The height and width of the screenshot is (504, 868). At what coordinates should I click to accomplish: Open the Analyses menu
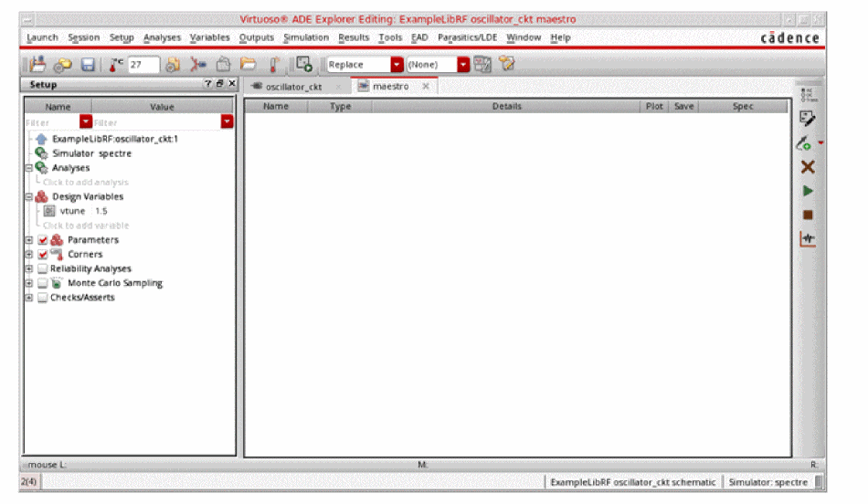pyautogui.click(x=163, y=37)
